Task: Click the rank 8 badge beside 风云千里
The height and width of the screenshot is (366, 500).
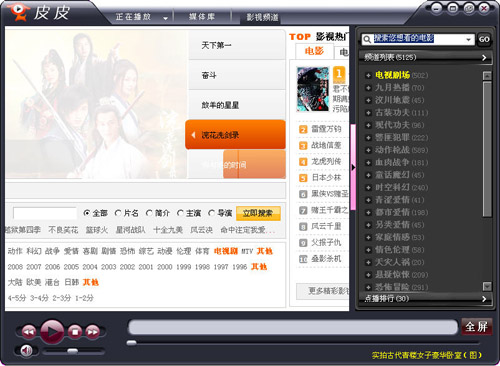Action: click(303, 227)
